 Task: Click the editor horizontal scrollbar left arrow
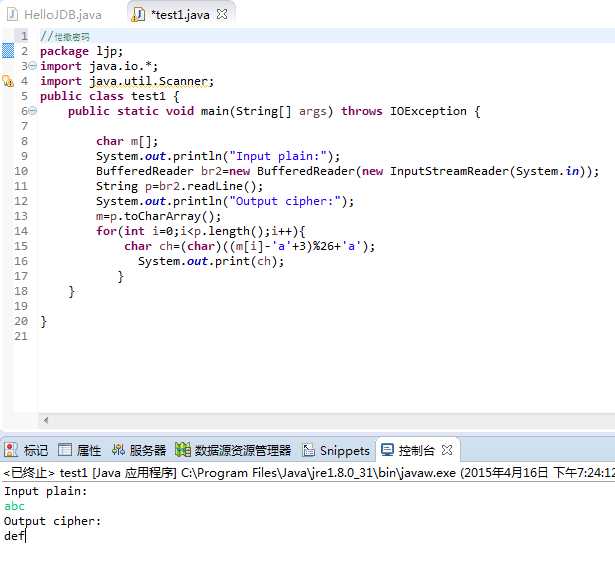(46, 421)
